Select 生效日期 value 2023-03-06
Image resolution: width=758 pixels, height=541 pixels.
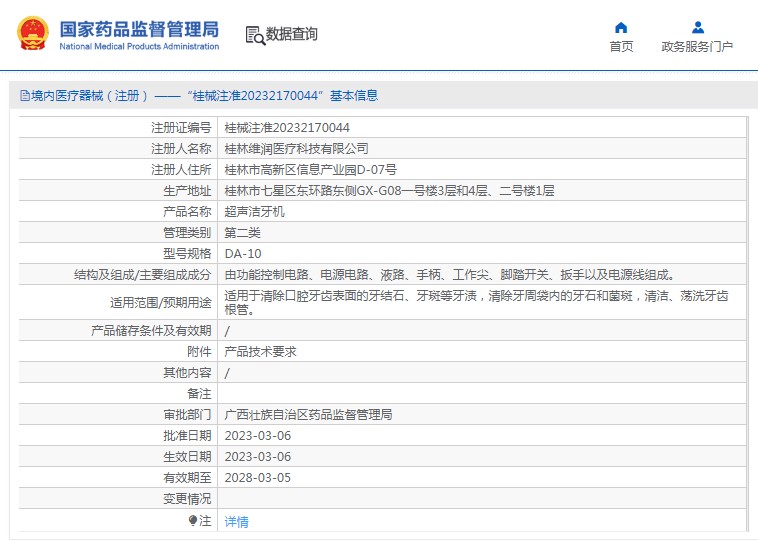click(x=258, y=457)
